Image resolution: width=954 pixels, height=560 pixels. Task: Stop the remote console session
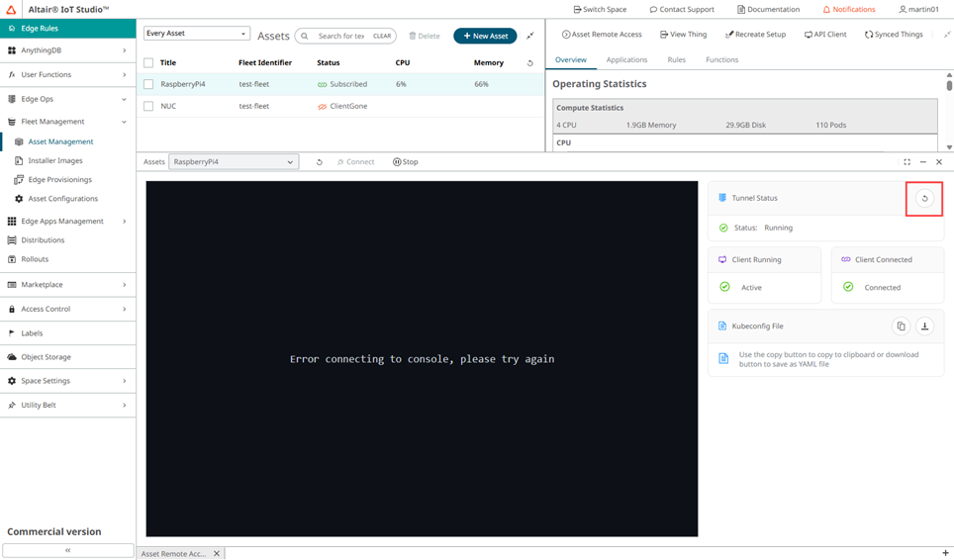[x=405, y=162]
